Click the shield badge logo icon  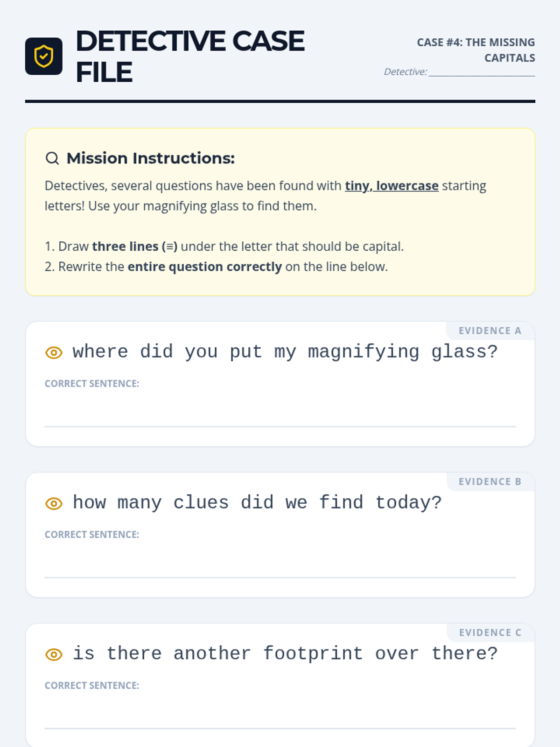pos(44,56)
